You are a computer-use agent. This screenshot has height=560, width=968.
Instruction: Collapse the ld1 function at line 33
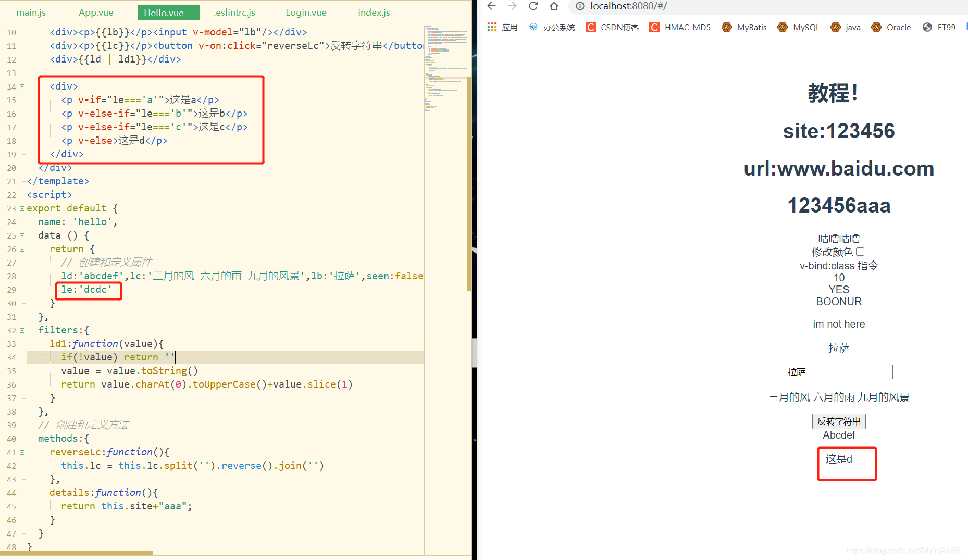pos(22,344)
